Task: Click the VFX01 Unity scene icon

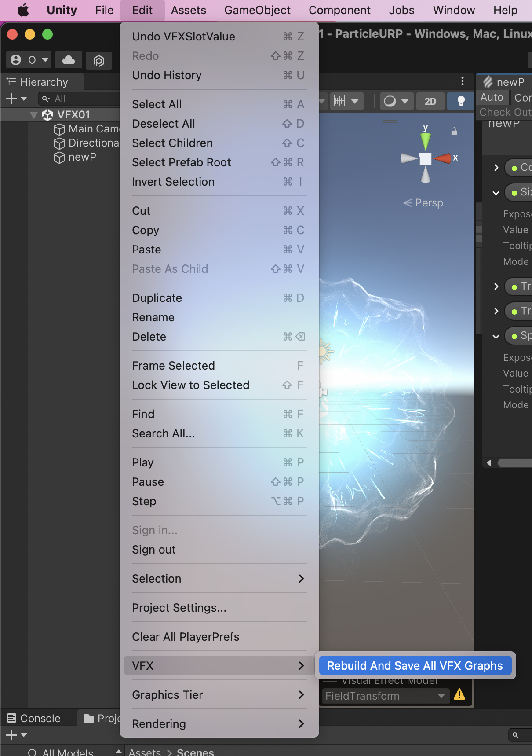Action: (x=47, y=115)
